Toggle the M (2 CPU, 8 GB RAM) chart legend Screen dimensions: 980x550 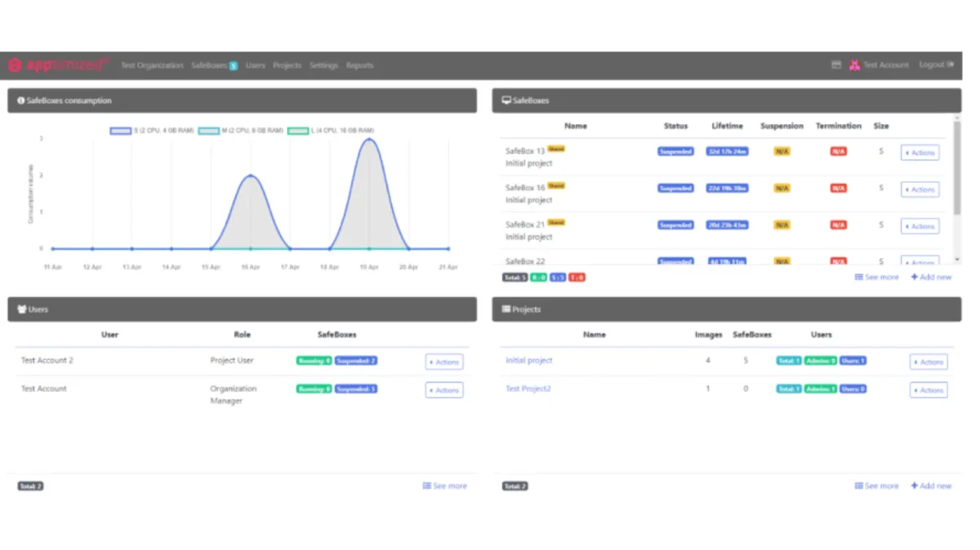point(208,131)
